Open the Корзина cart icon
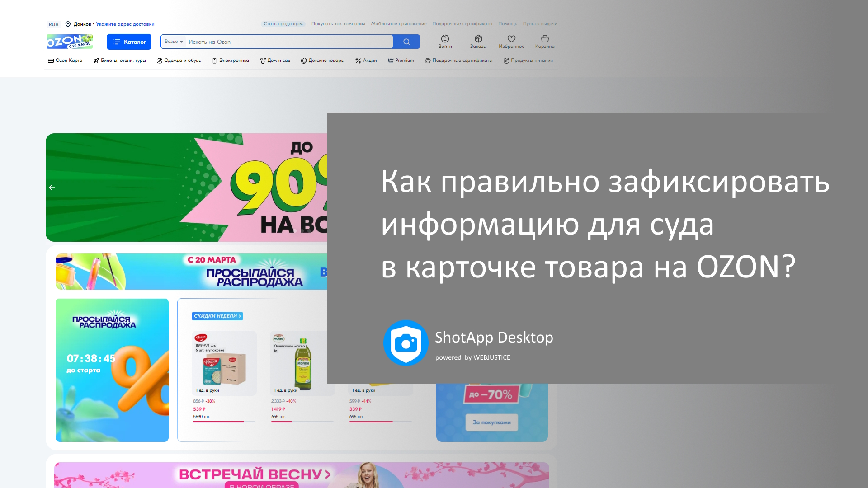 click(x=545, y=39)
